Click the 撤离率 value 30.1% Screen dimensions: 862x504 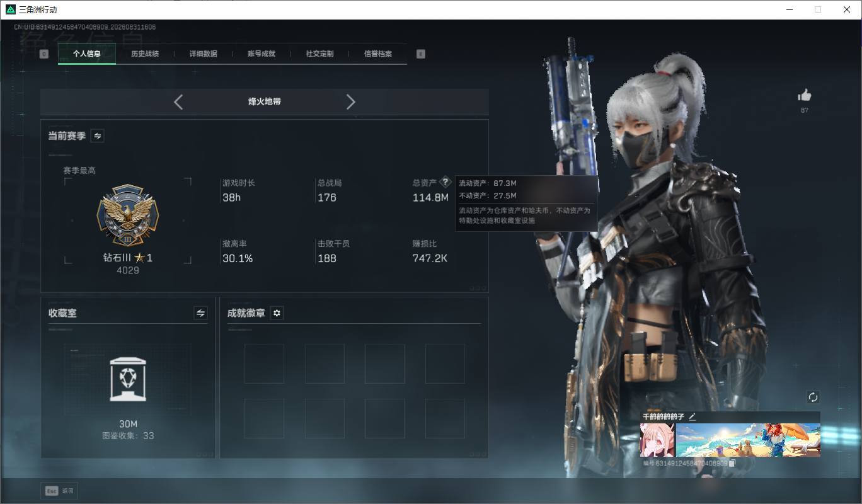point(238,258)
